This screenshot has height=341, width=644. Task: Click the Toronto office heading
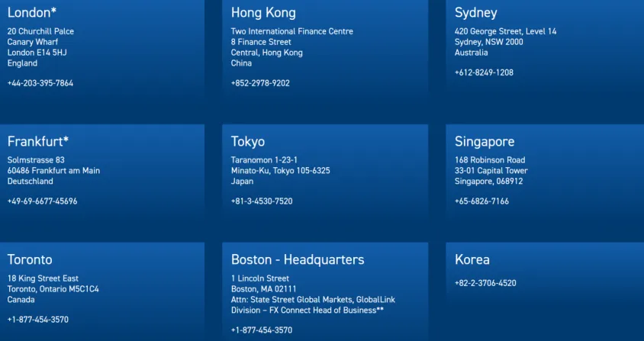30,259
